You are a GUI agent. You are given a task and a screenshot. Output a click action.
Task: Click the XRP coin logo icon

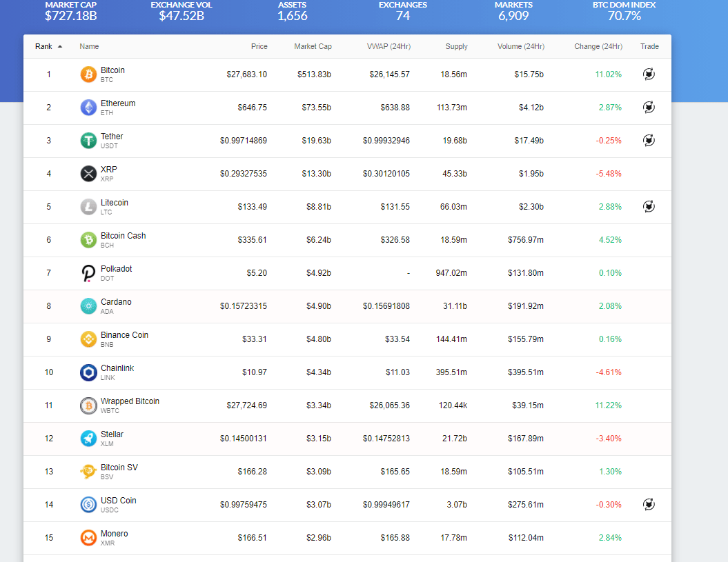click(x=88, y=174)
